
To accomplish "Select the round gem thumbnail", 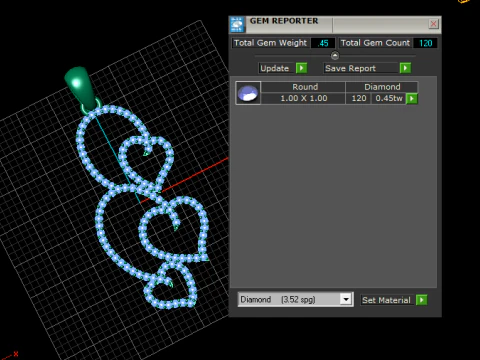I will click(248, 93).
